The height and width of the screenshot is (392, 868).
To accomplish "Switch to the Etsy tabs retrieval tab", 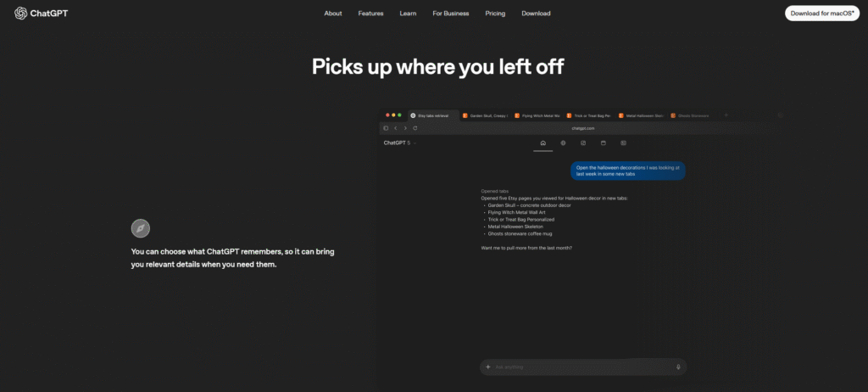I will pos(432,115).
